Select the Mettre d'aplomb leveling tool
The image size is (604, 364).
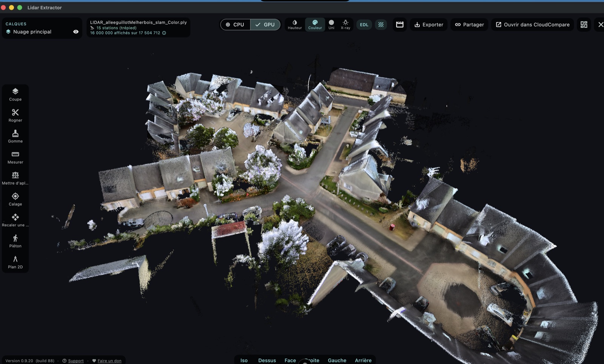coord(15,178)
